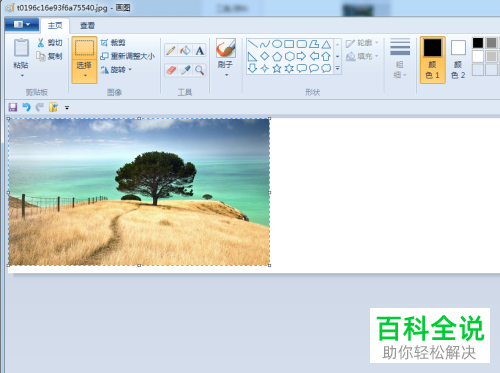Click the selected tree landscape image on canvas
The image size is (500, 373).
[x=139, y=192]
